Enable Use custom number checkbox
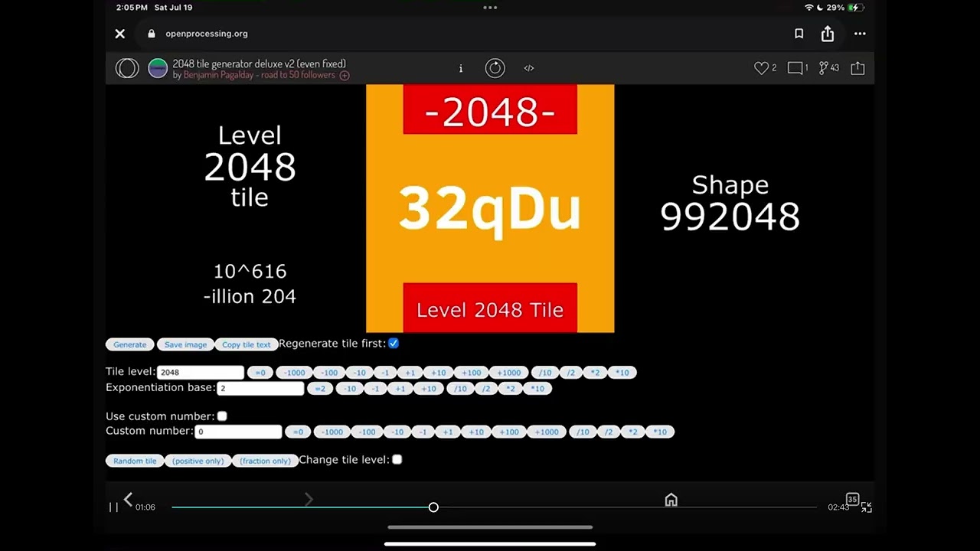The image size is (980, 551). [222, 416]
